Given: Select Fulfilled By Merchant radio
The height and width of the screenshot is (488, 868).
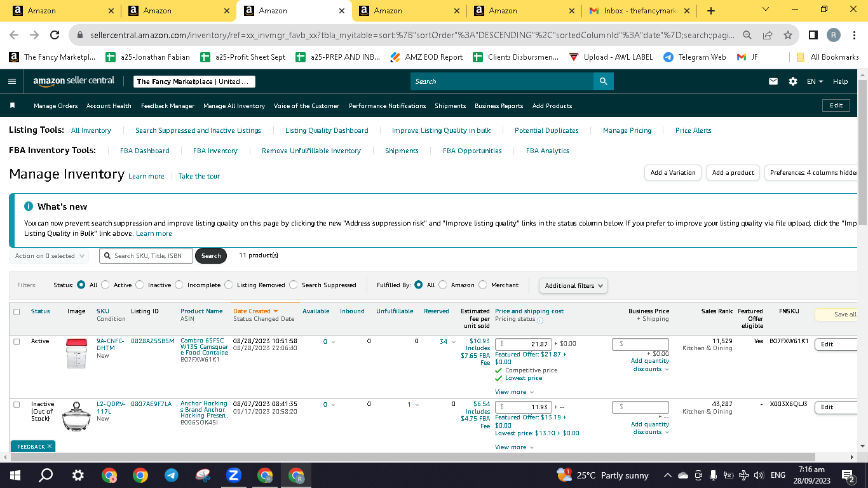Looking at the screenshot, I should (x=483, y=285).
